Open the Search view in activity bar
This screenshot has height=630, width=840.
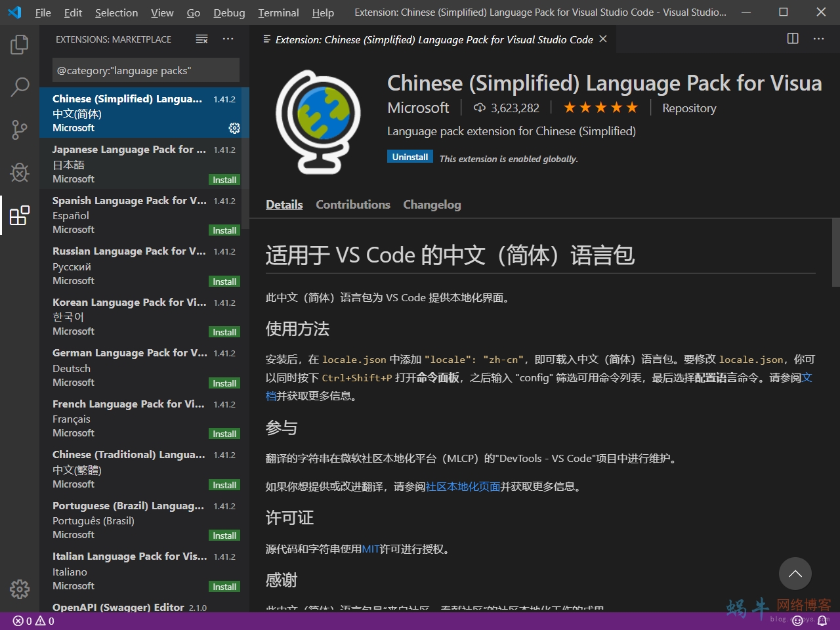coord(20,87)
